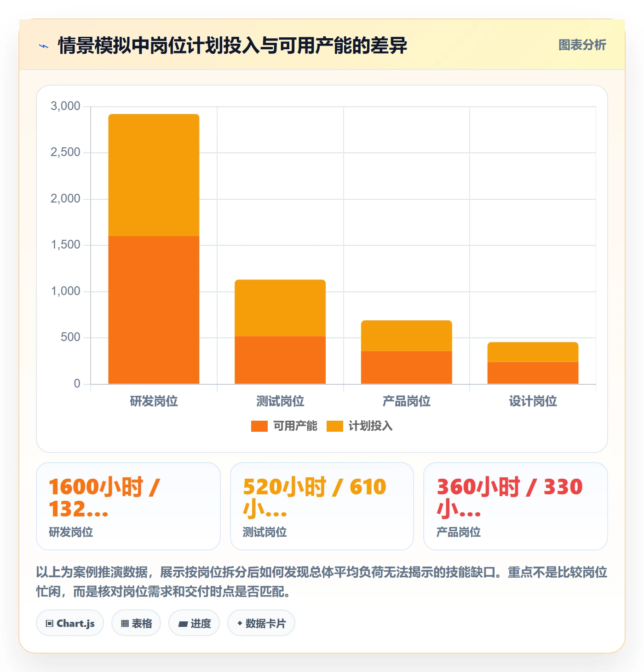Image resolution: width=644 pixels, height=672 pixels.
Task: Click the 1600小时 / 132... value
Action: click(x=104, y=498)
